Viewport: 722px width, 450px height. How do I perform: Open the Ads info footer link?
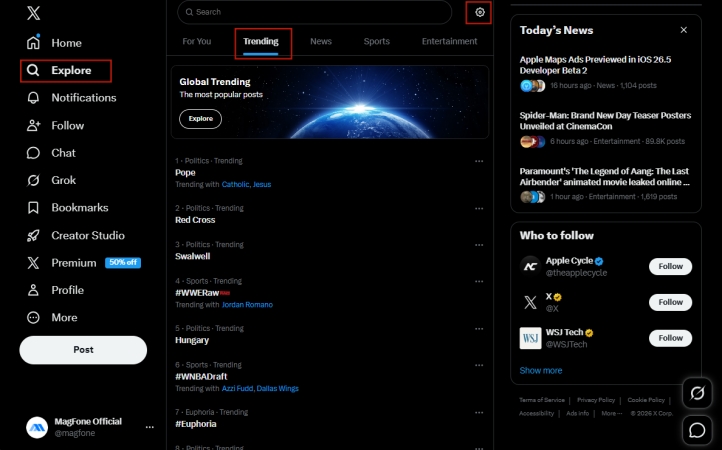(x=577, y=413)
